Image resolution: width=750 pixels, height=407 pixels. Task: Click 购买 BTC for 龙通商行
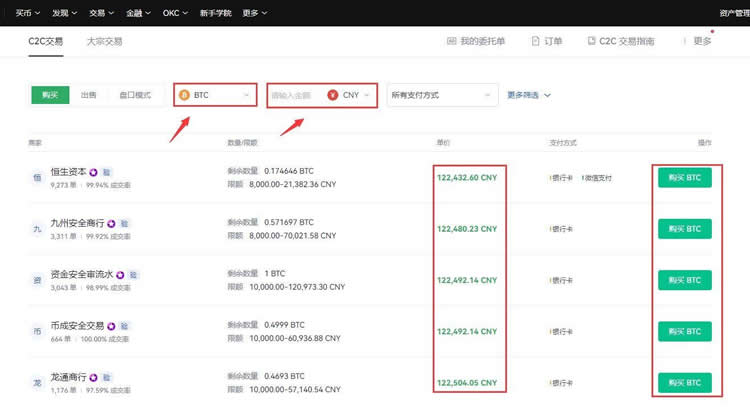pos(684,383)
